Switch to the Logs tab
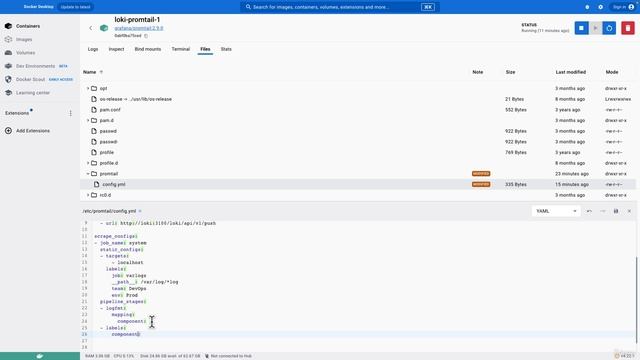Viewport: 640px width, 360px height. 93,49
